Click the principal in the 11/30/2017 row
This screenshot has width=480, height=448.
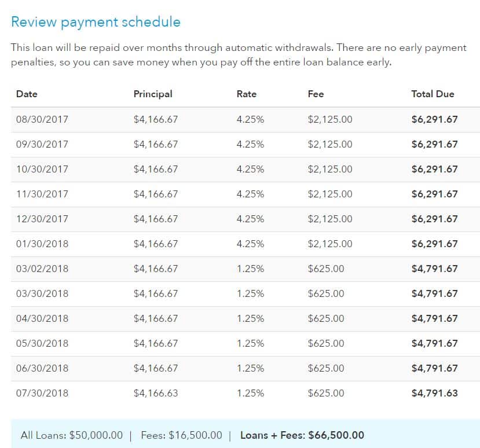click(156, 194)
